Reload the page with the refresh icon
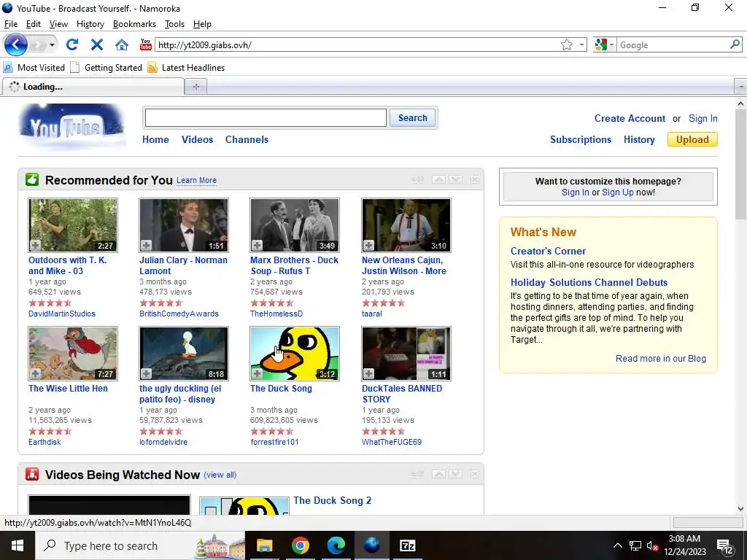The height and width of the screenshot is (560, 747). click(72, 44)
